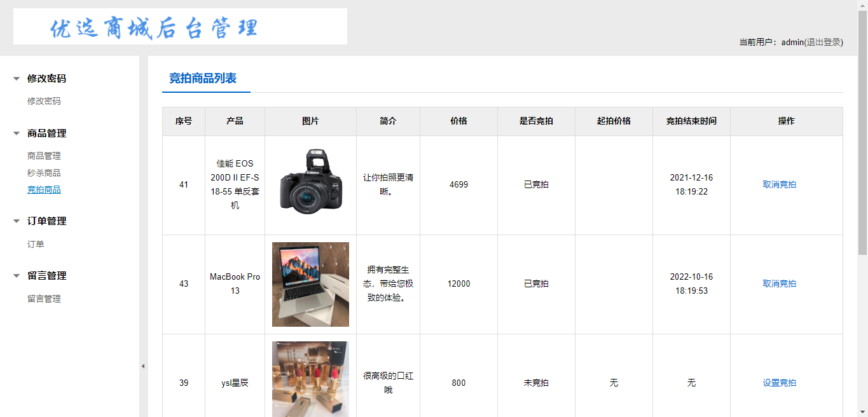868x417 pixels.
Task: Collapse the 商品管理 menu section arrow
Action: 17,133
